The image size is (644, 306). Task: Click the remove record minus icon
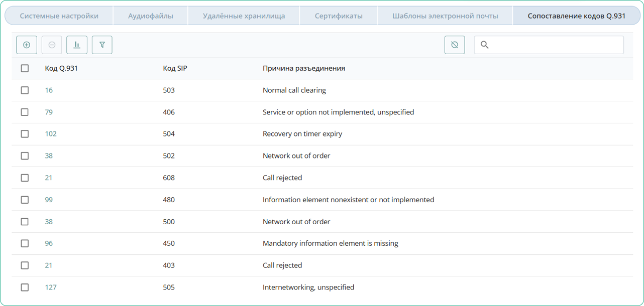point(52,45)
